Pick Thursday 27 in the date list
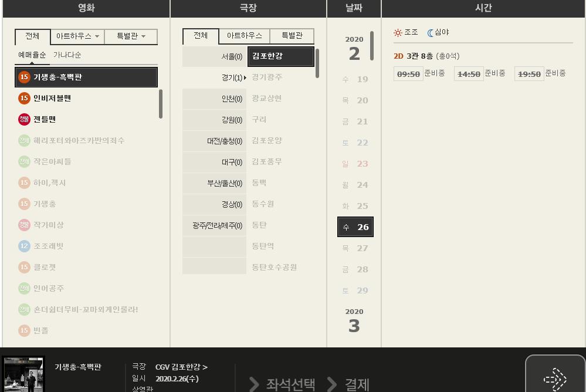586x392 pixels. click(x=355, y=248)
